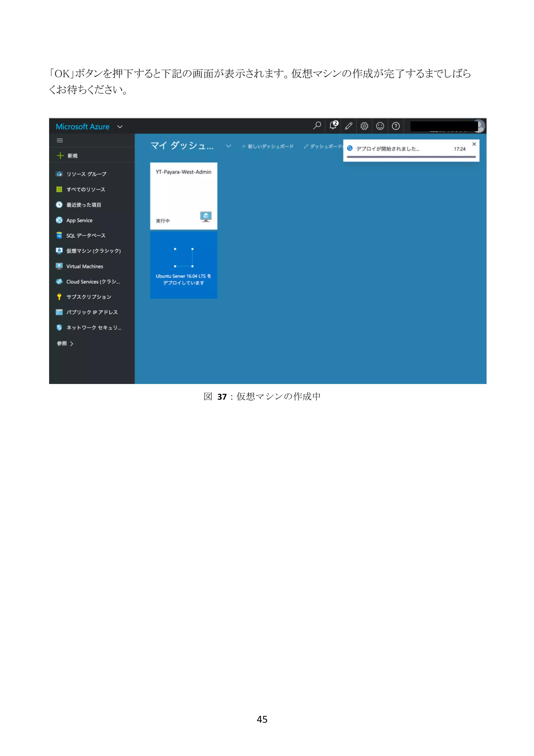The height and width of the screenshot is (756, 534).
Task: Open portal settings gear icon
Action: pyautogui.click(x=364, y=126)
